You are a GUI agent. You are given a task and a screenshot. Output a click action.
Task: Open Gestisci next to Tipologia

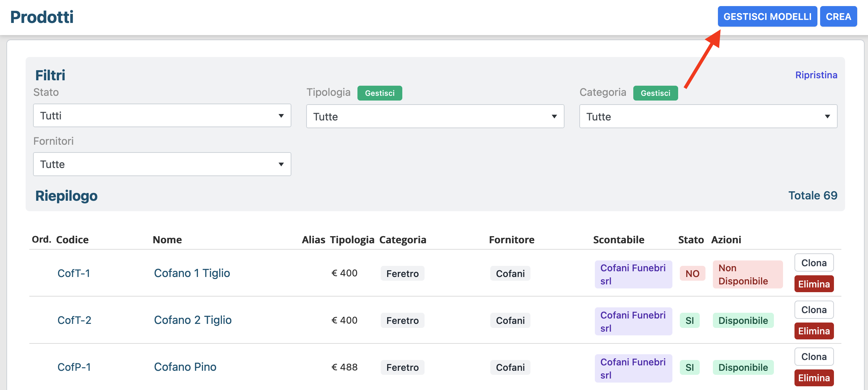point(379,93)
